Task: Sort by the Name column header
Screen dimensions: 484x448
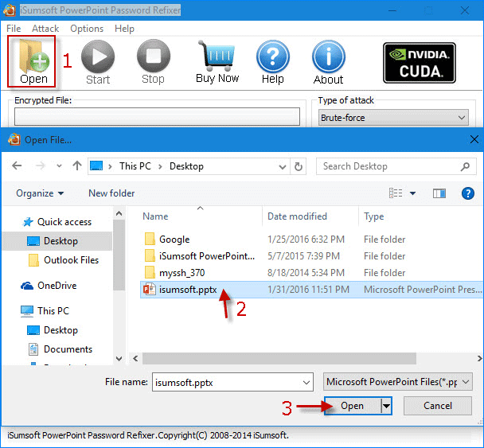Action: pos(155,216)
